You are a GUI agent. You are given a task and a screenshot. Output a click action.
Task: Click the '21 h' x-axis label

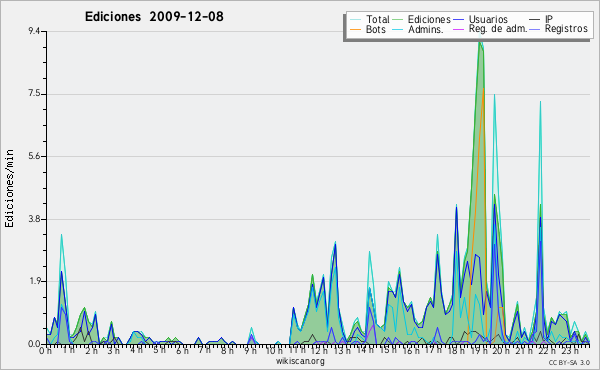(524, 350)
